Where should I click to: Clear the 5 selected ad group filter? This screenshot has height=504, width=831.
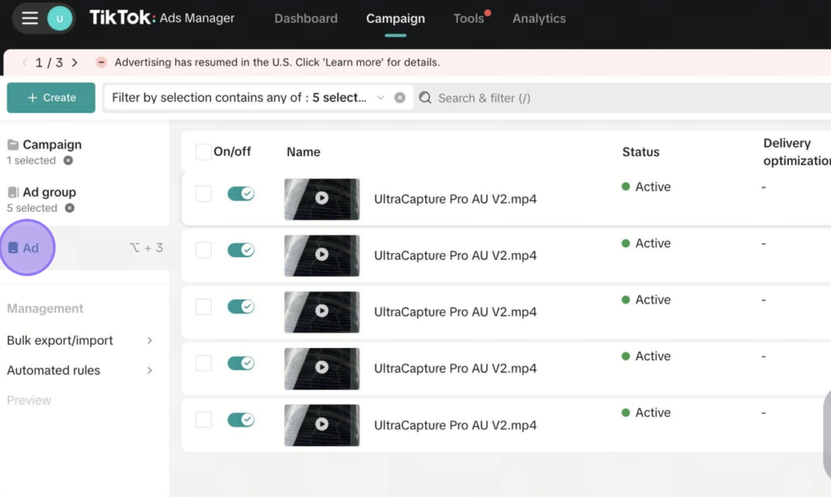(70, 209)
